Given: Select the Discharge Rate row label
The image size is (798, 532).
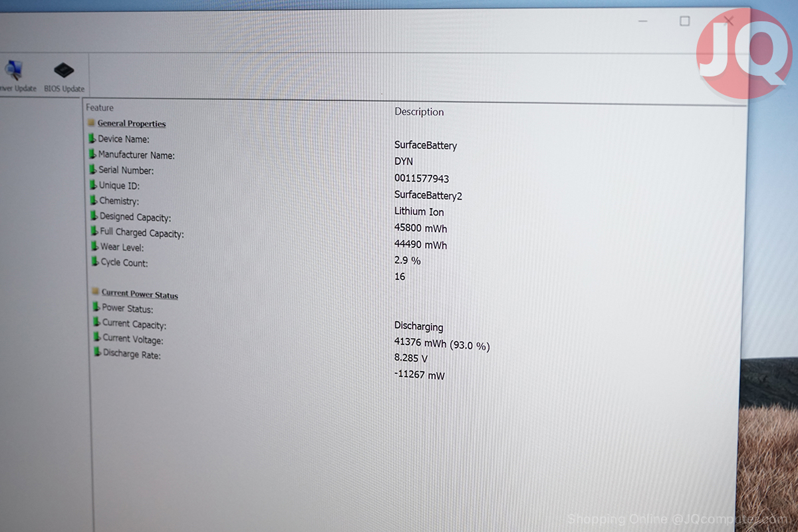Looking at the screenshot, I should [x=132, y=354].
